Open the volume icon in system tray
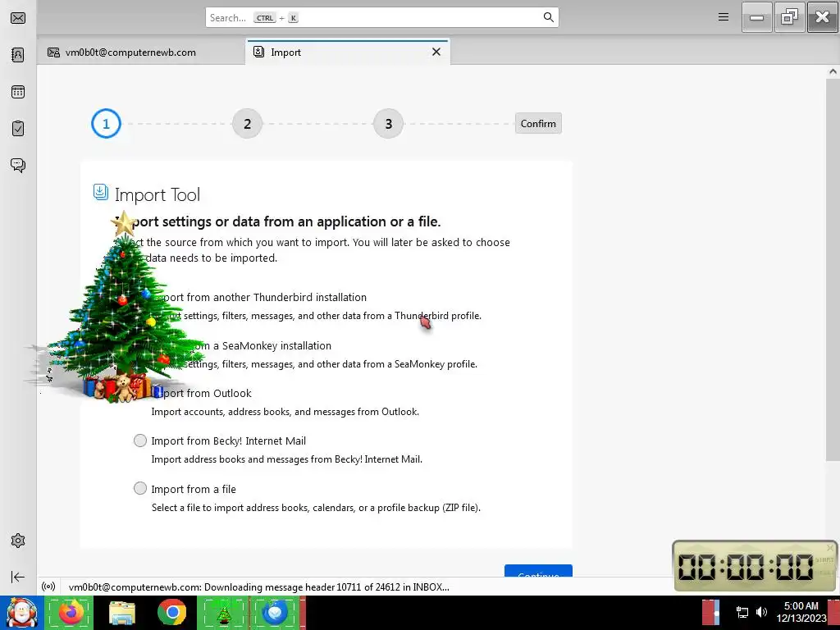Screen dimensions: 840x630 pyautogui.click(x=761, y=612)
